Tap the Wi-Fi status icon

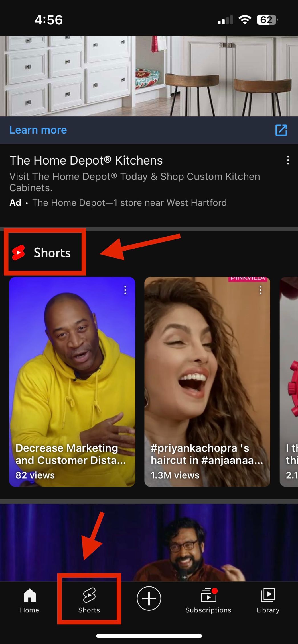245,20
